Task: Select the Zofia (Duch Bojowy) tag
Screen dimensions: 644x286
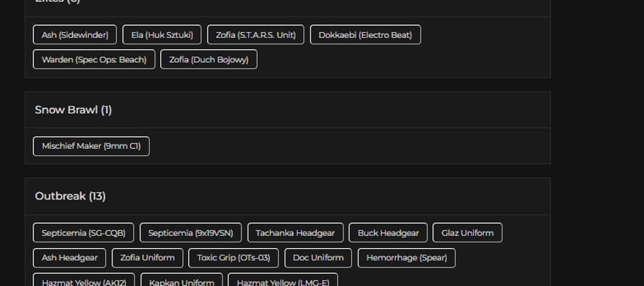Action: click(x=209, y=59)
